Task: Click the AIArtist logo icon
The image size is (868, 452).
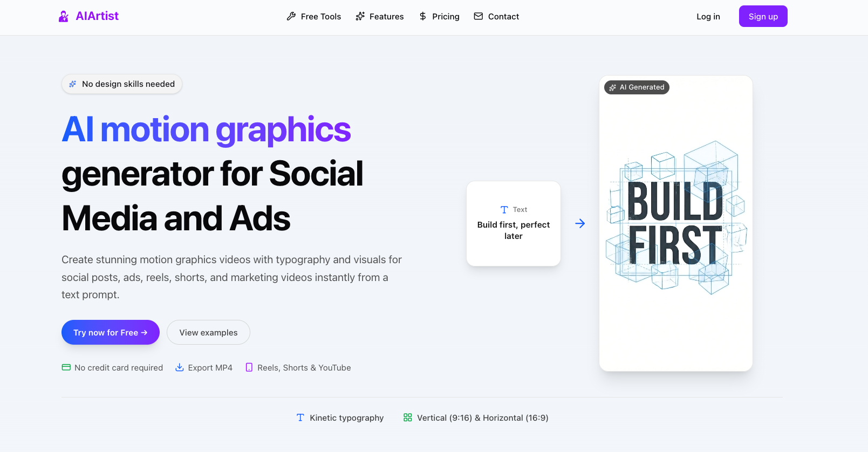Action: 64,16
